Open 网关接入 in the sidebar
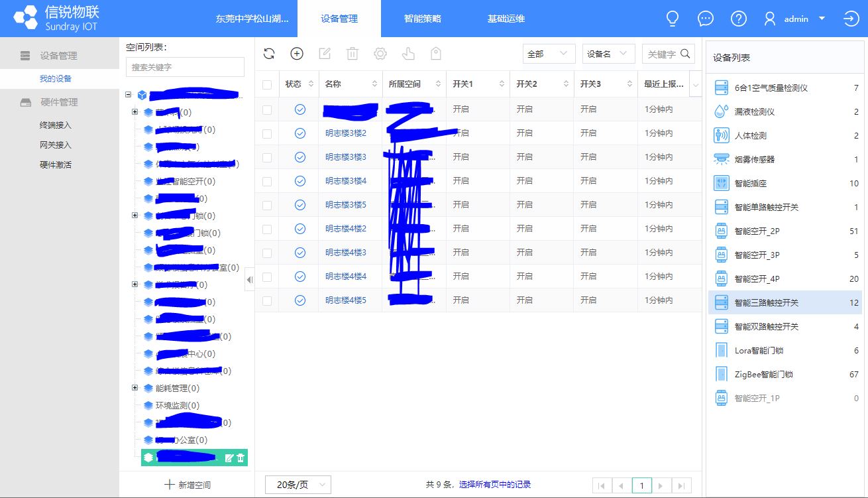This screenshot has height=498, width=868. pyautogui.click(x=56, y=145)
